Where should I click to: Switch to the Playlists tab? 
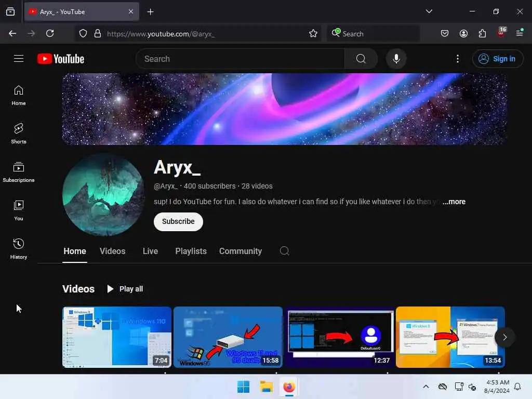pos(191,251)
